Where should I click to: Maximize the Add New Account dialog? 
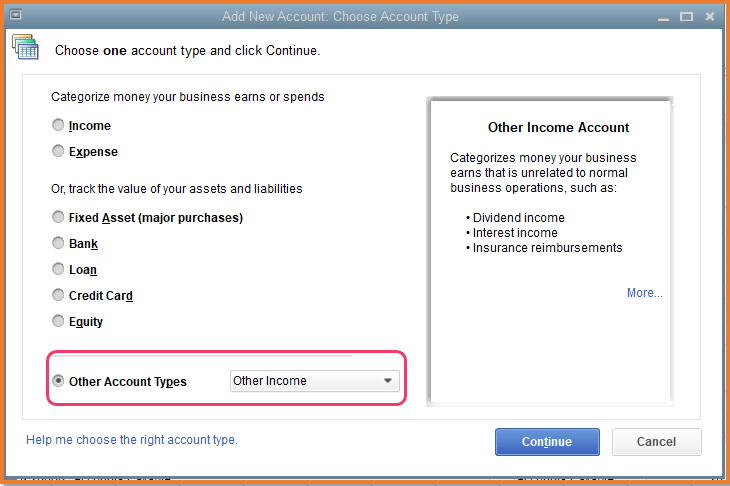coord(686,16)
